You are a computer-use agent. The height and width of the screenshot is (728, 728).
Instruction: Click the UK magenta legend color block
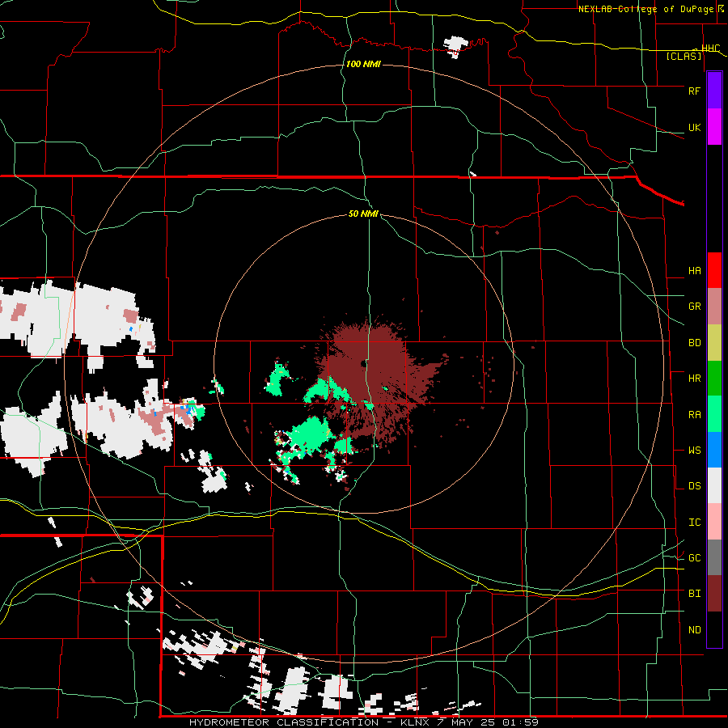pos(714,127)
